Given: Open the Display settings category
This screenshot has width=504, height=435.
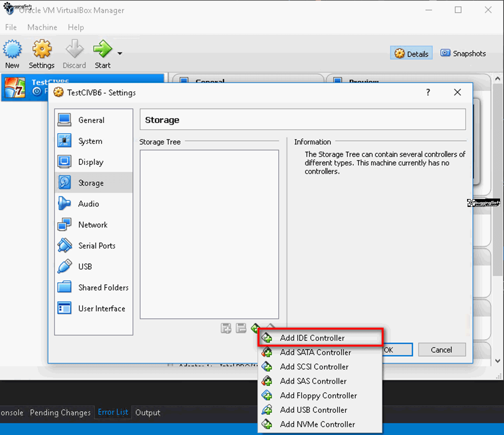Looking at the screenshot, I should click(94, 162).
